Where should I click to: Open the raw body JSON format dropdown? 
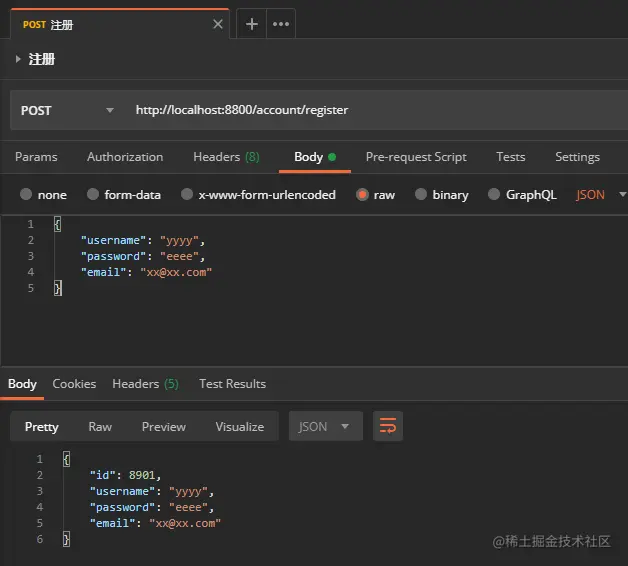click(600, 195)
